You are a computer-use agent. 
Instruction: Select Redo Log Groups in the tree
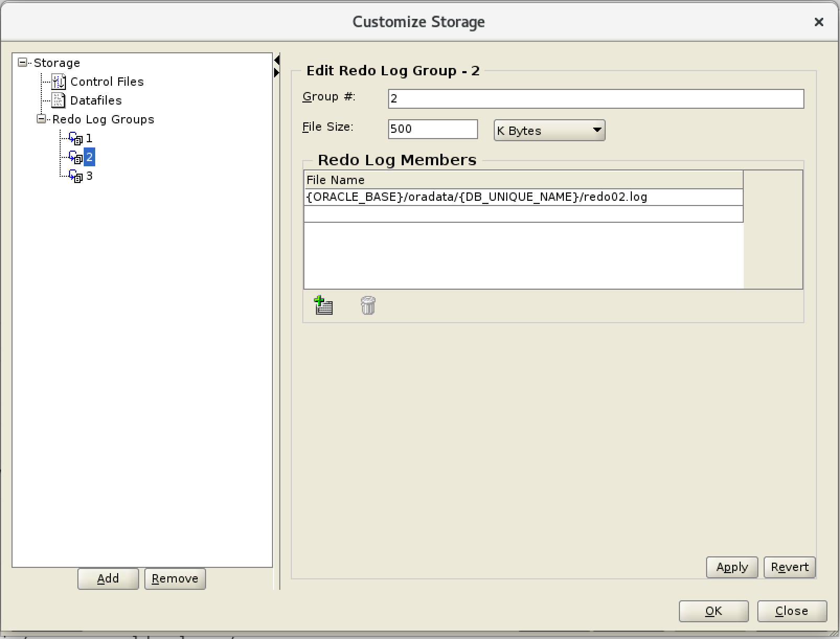coord(103,120)
